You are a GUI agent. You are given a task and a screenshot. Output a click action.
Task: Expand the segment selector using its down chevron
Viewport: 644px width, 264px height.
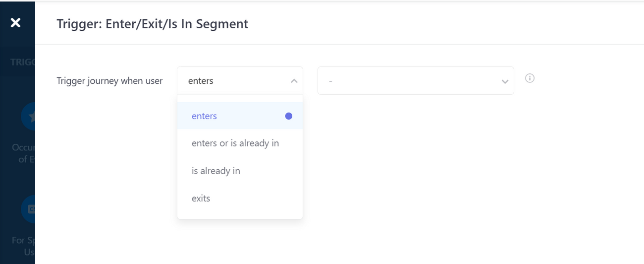pyautogui.click(x=505, y=81)
